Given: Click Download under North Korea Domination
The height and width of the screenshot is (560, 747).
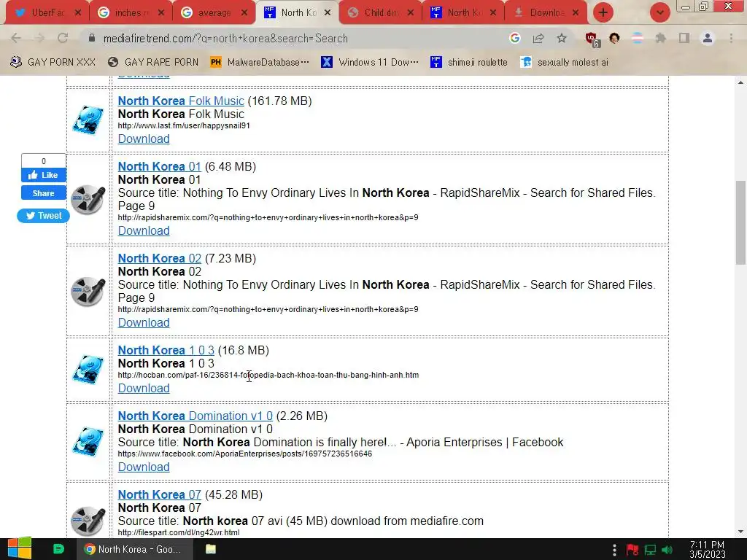Looking at the screenshot, I should [x=144, y=467].
